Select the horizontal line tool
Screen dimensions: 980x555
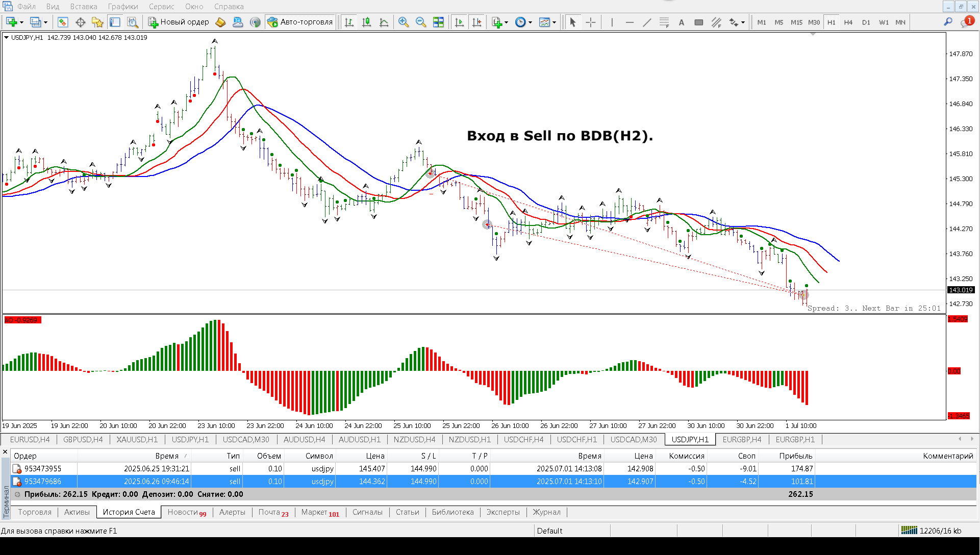click(630, 22)
